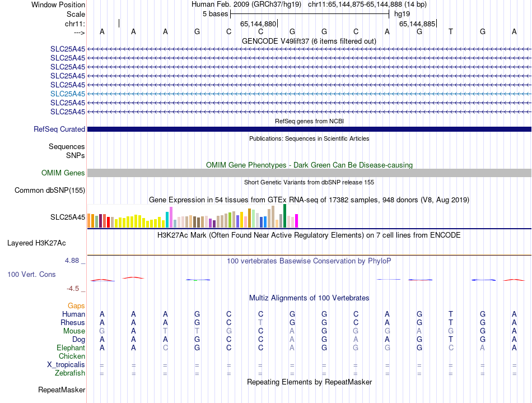Click the 'RefSeq genes from NCBI' title
Image resolution: width=532 pixels, height=403 pixels.
tap(309, 121)
